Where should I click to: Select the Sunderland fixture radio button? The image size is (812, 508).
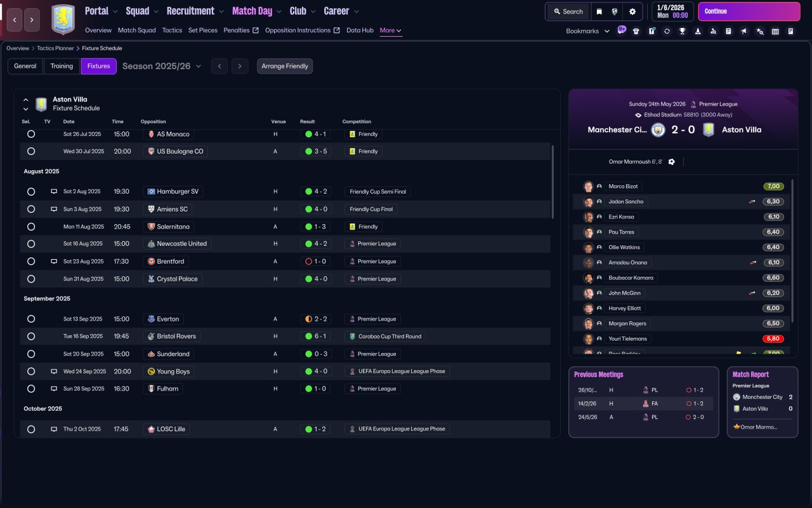[31, 354]
